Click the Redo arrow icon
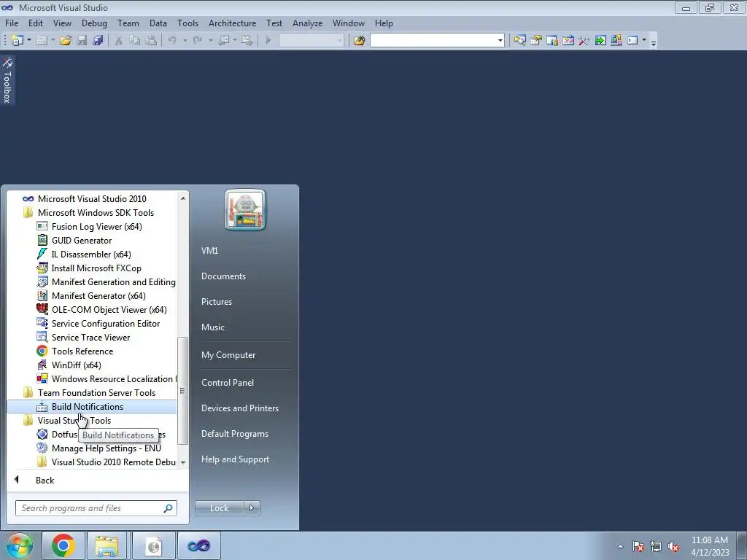 pos(197,41)
